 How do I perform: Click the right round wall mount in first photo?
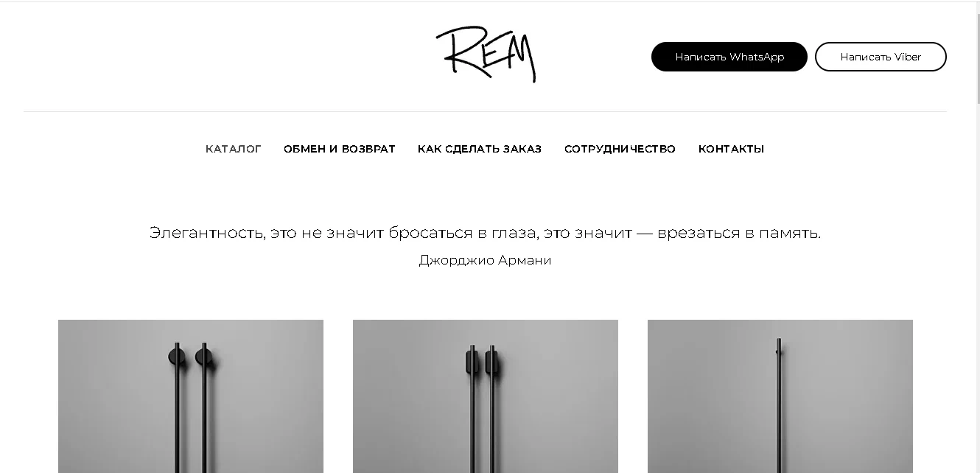(x=203, y=358)
